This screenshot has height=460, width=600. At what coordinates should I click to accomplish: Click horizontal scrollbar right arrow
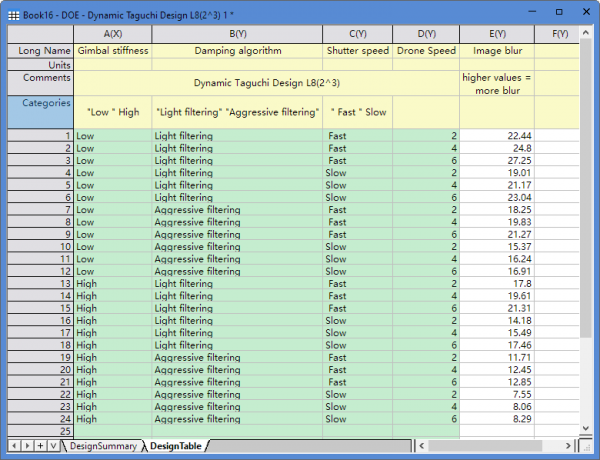point(568,446)
